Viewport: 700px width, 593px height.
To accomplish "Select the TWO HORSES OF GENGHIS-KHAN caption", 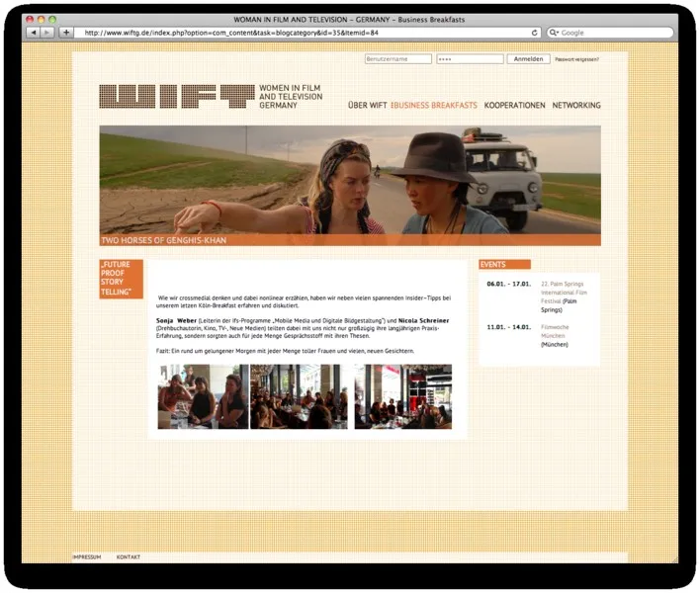I will [164, 240].
